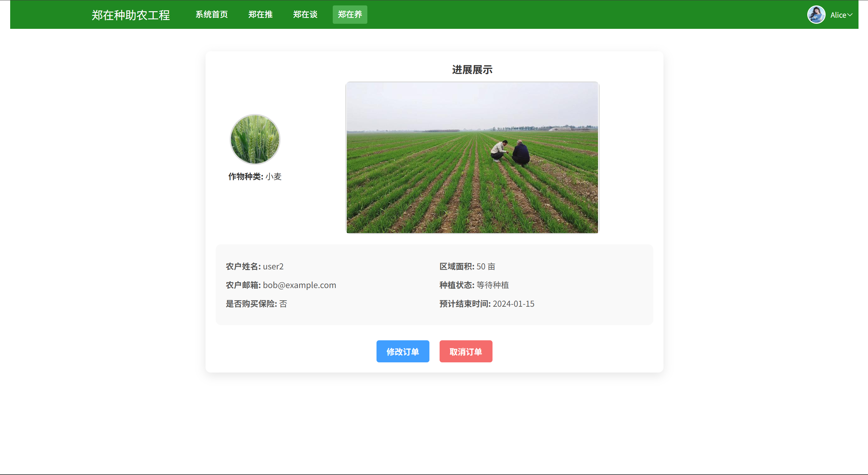
Task: Click the 郑在种助农工程 site title
Action: (x=131, y=15)
